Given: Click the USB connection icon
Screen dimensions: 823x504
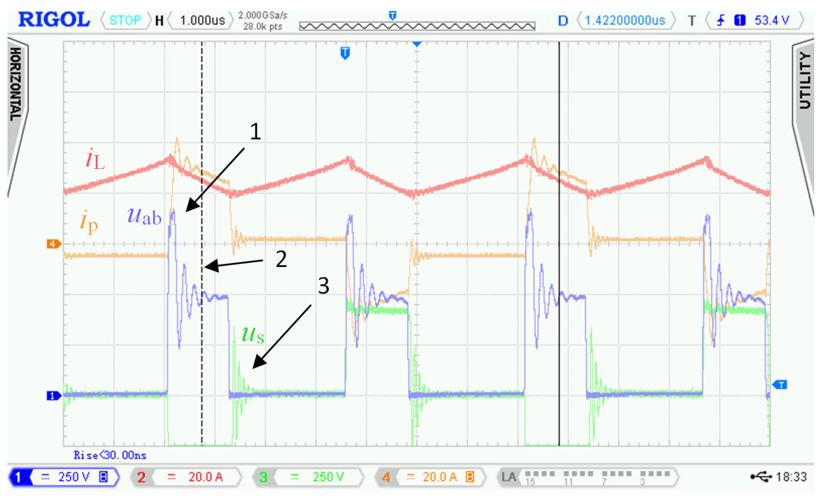Looking at the screenshot, I should pos(761,477).
